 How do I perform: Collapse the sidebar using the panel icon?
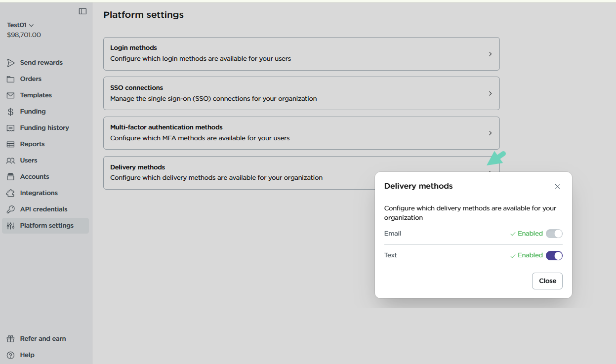tap(82, 11)
